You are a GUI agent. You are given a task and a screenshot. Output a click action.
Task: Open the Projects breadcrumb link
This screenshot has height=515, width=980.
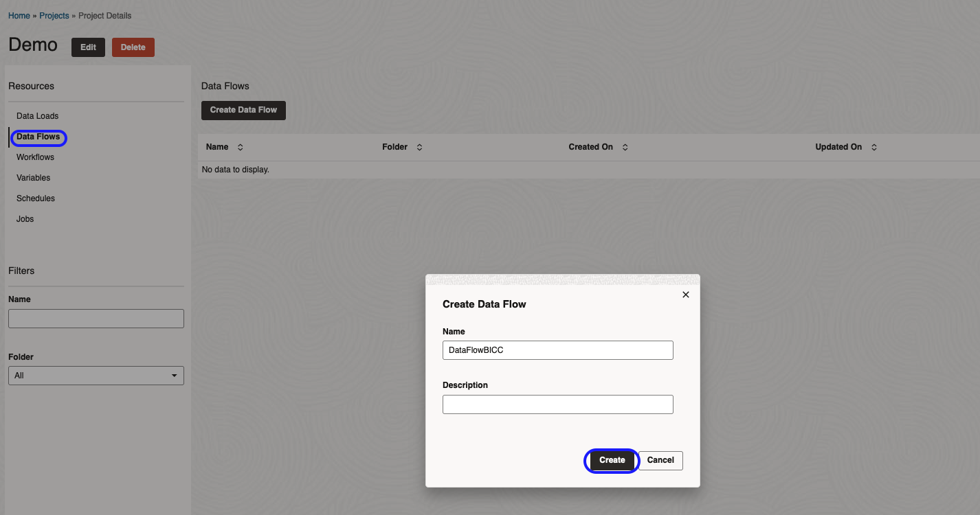click(x=54, y=15)
